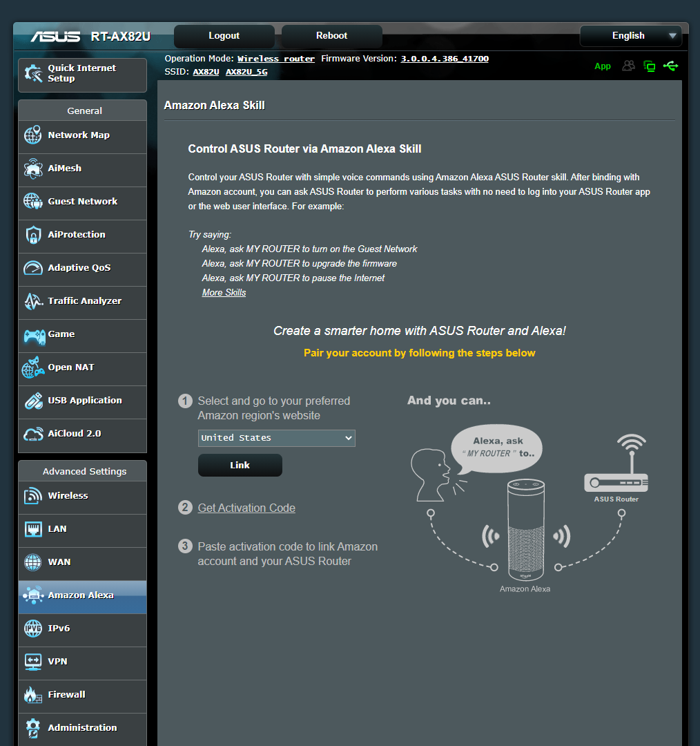Screen dimensions: 700x746
Task: Click the General section header
Action: 82,111
